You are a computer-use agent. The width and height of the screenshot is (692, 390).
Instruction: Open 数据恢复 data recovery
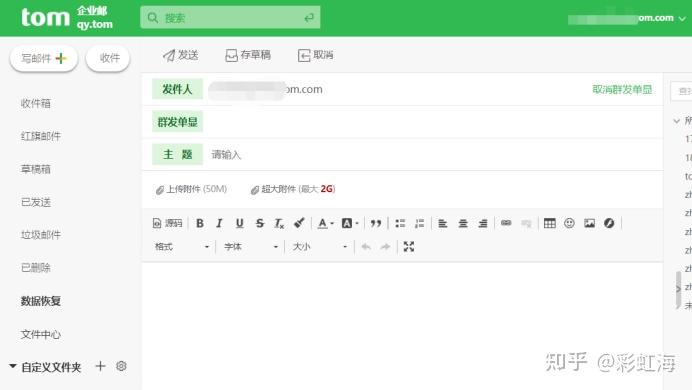[x=41, y=301]
